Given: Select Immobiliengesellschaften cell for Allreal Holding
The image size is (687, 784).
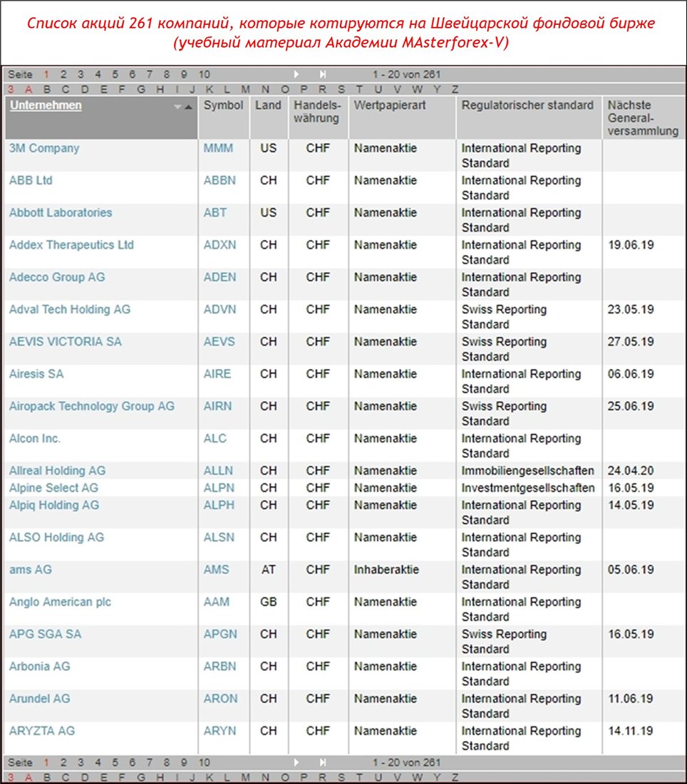Looking at the screenshot, I should [527, 470].
